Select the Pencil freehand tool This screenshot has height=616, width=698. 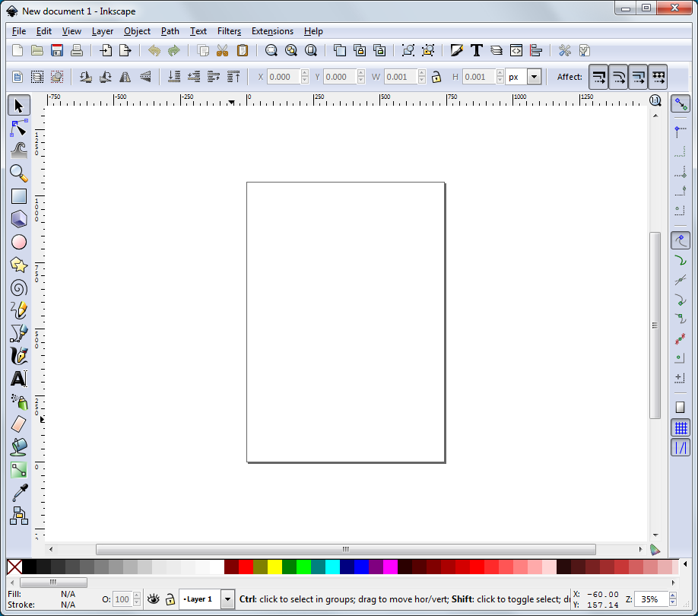(x=19, y=311)
